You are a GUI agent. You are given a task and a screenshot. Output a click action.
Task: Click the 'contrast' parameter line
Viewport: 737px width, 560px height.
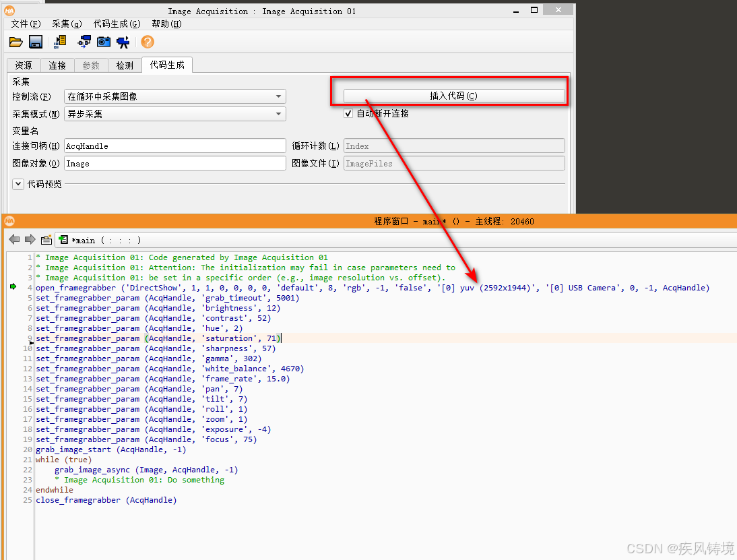[x=153, y=318]
